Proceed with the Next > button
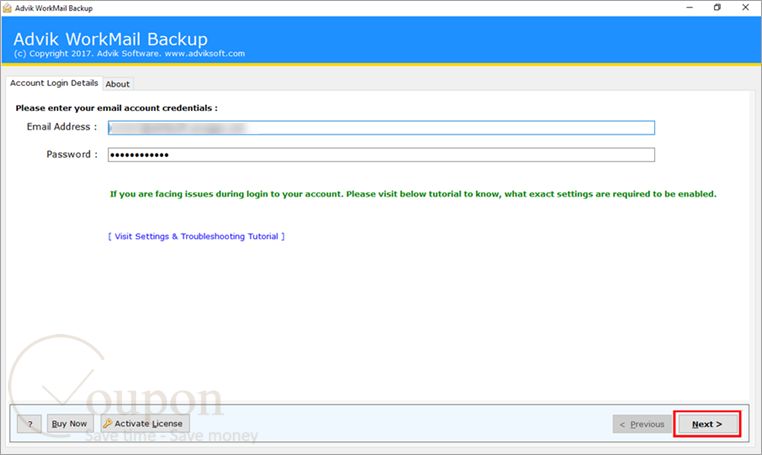Screen dimensions: 762x455 (707, 424)
